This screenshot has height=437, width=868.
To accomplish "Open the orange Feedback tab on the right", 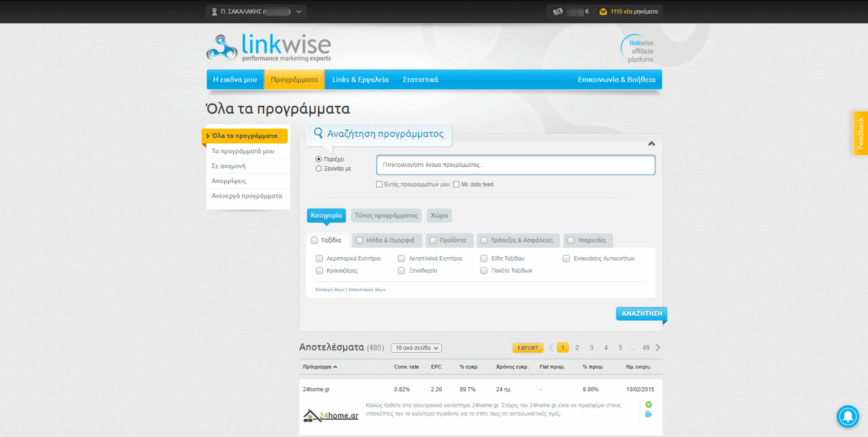I will tap(860, 133).
